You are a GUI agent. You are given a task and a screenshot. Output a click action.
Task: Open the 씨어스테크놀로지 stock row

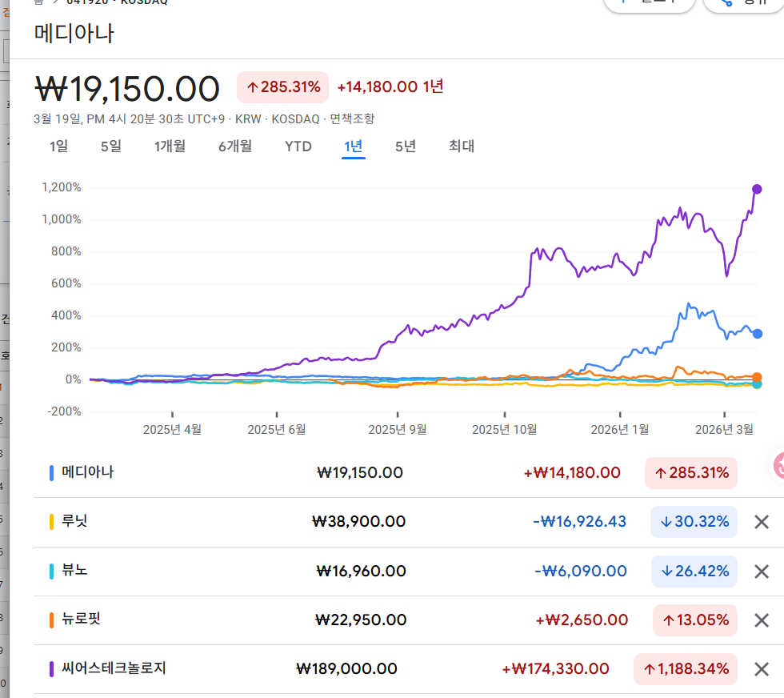click(114, 668)
